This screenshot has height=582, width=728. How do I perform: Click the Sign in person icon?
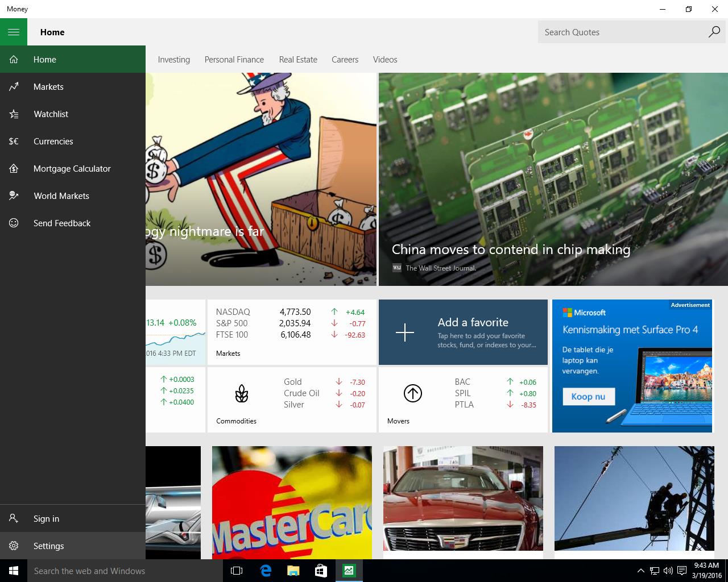14,518
